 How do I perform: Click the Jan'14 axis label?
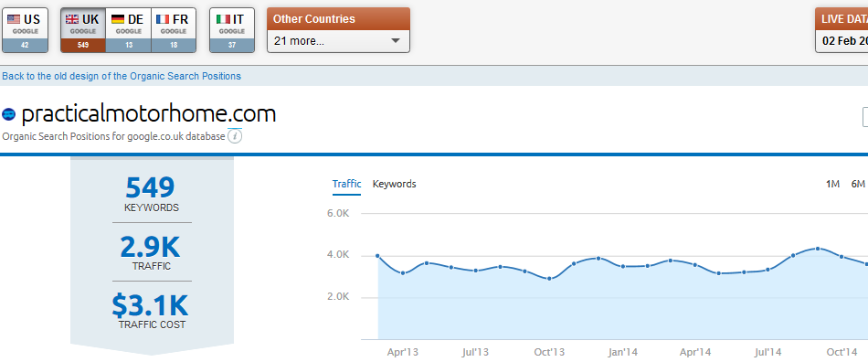623,352
